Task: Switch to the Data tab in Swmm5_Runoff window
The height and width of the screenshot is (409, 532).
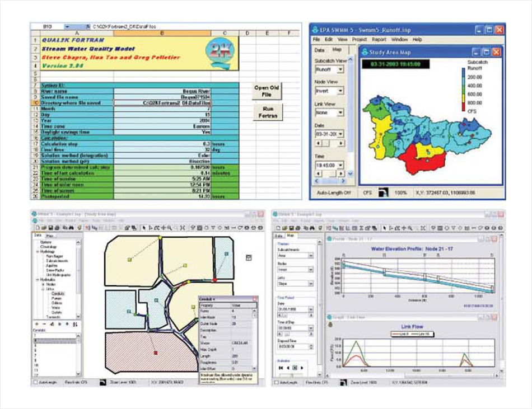Action: point(319,50)
